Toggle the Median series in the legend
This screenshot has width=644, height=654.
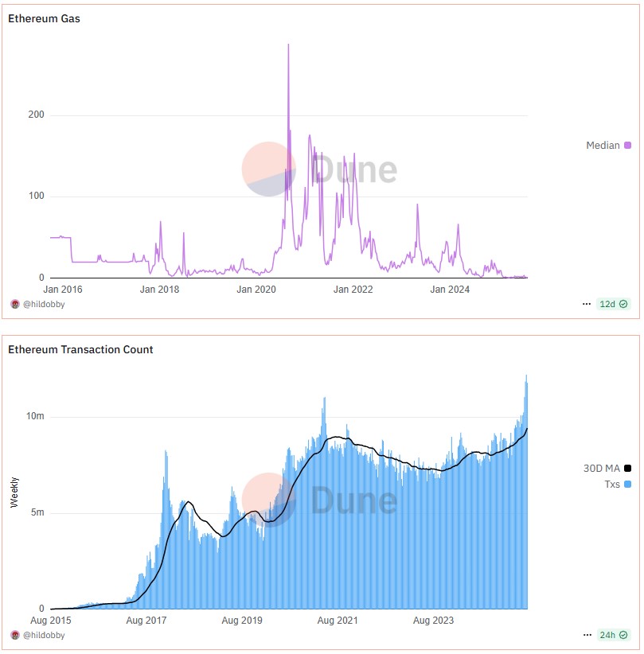603,146
